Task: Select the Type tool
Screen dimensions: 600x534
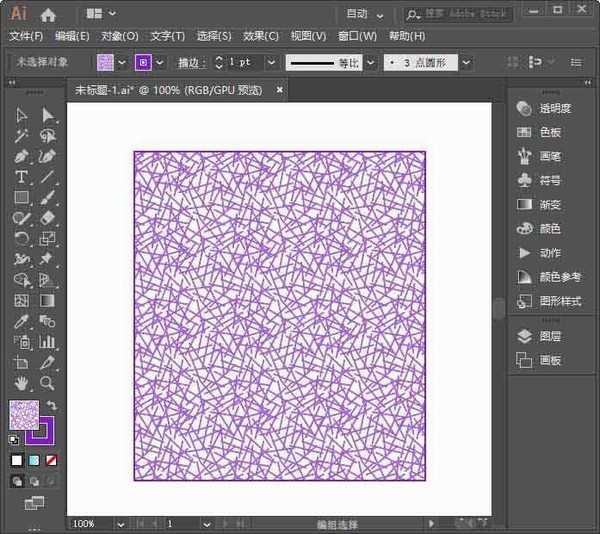Action: (x=21, y=177)
